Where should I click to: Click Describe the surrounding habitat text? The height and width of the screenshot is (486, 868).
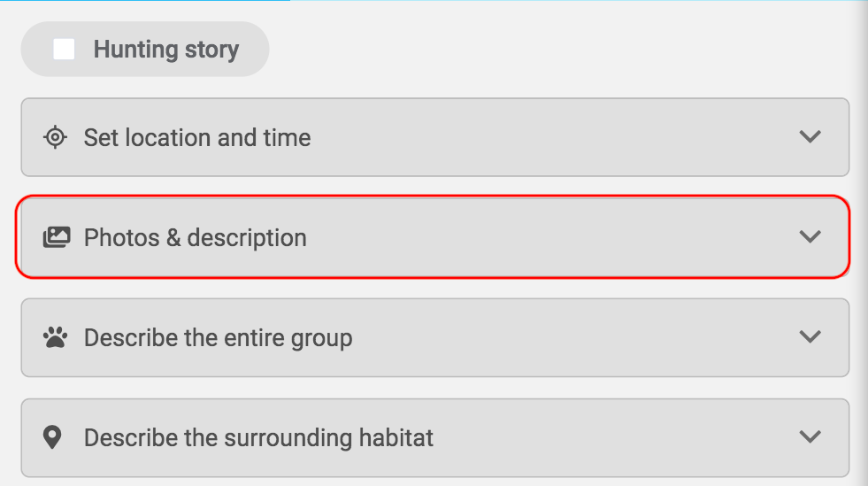coord(258,438)
